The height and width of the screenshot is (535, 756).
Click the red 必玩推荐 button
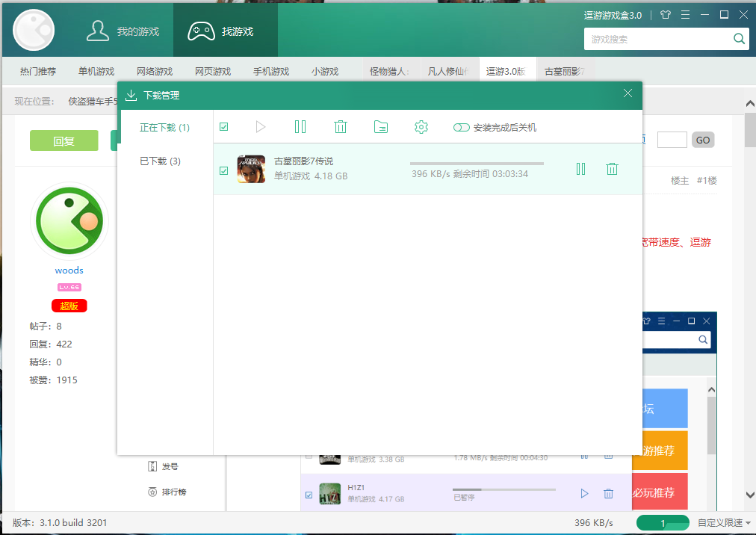click(x=660, y=492)
